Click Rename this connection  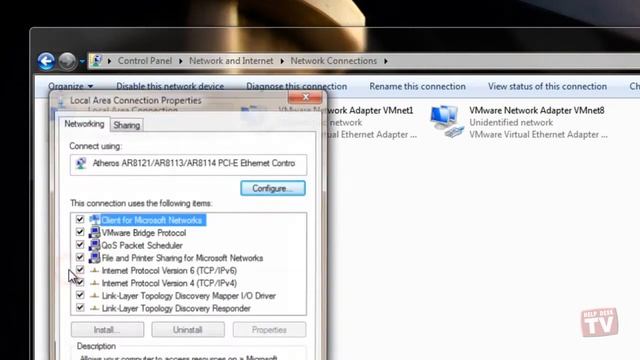417,87
